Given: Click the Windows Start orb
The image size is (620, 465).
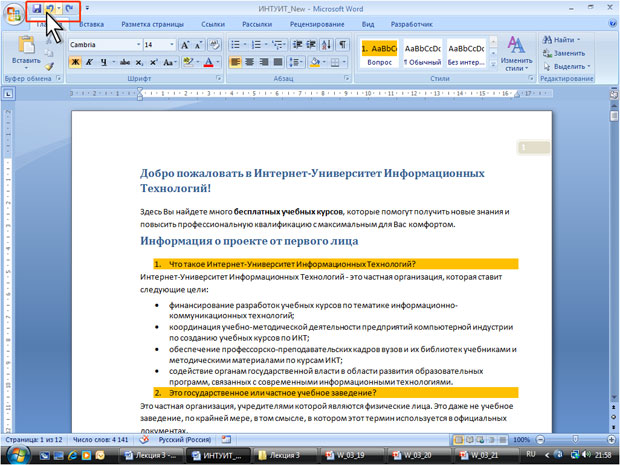Looking at the screenshot, I should coord(17,454).
